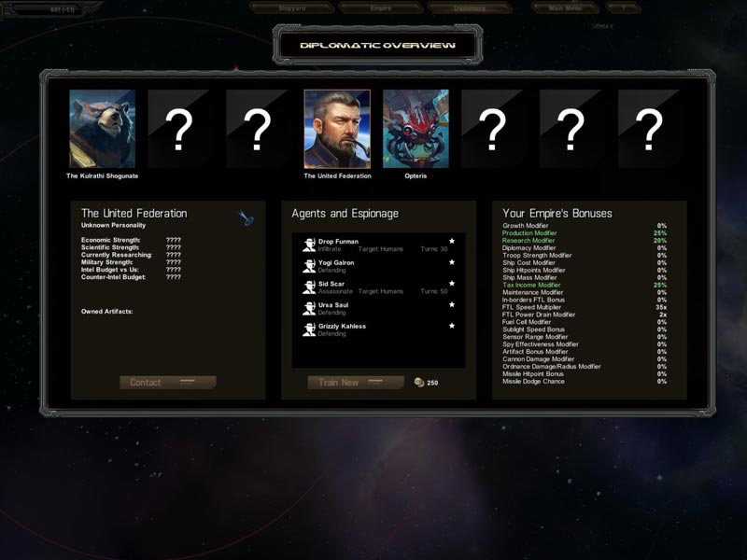Open the Shipyard menu
Image resolution: width=747 pixels, height=560 pixels.
click(292, 8)
